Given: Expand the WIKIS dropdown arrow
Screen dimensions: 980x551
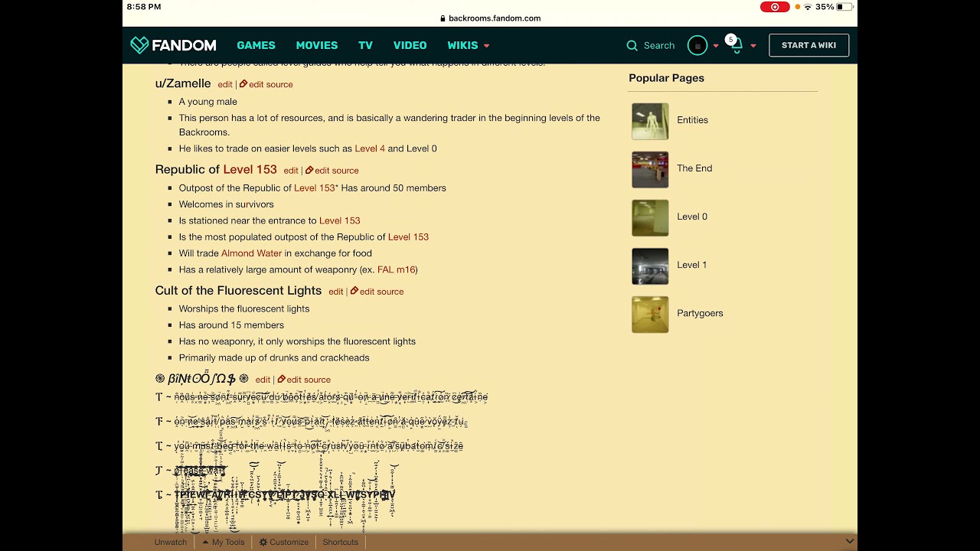Looking at the screenshot, I should point(486,46).
